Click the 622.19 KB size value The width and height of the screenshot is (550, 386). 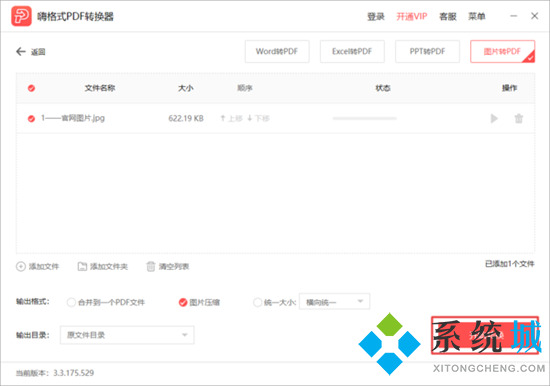pos(186,119)
